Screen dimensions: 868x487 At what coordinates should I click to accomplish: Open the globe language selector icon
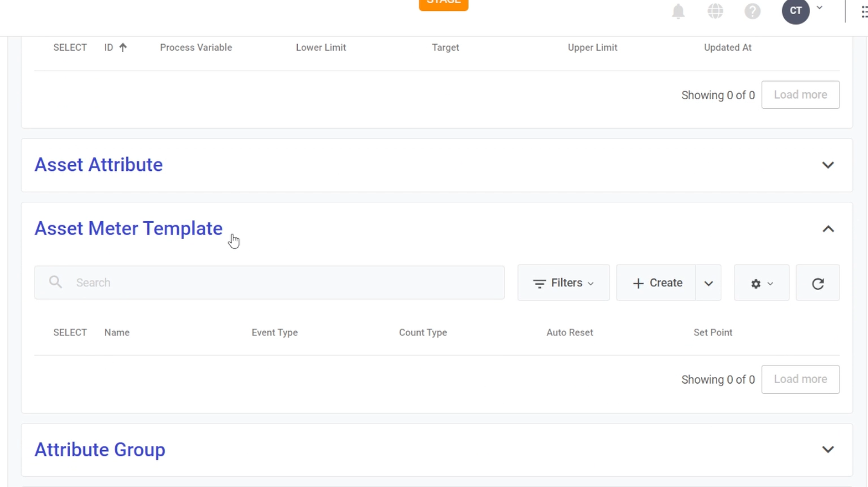(715, 11)
